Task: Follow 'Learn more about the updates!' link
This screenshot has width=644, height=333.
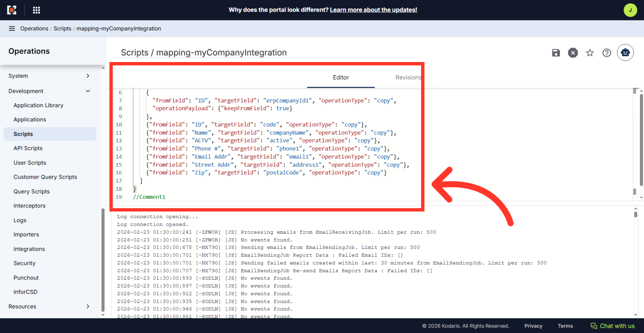Action: point(373,10)
